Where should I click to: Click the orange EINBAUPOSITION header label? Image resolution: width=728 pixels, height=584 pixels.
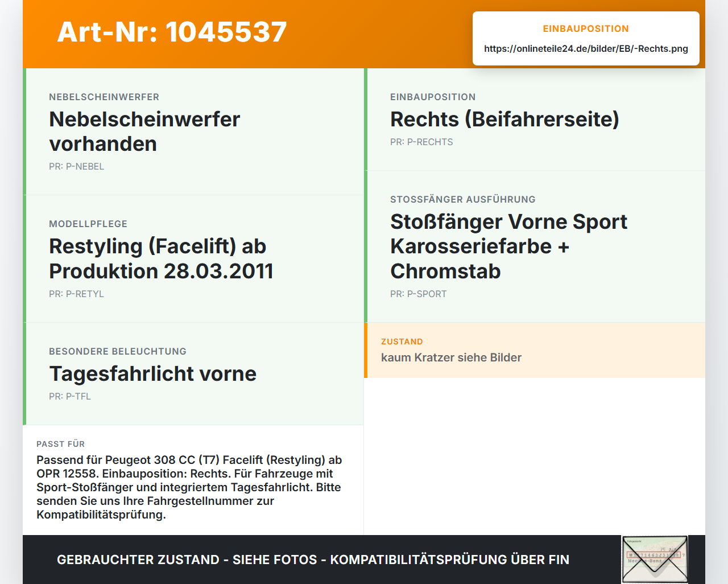tap(586, 28)
